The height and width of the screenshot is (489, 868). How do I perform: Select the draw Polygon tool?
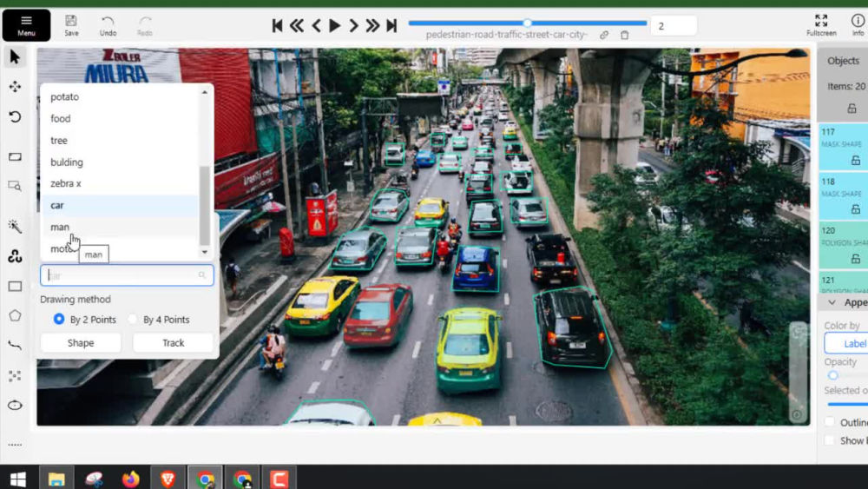tap(15, 315)
